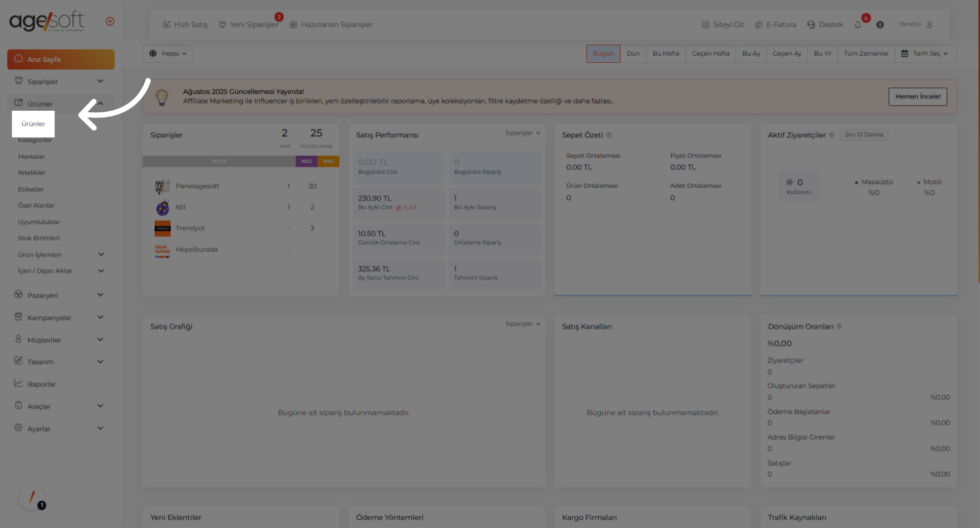Open E-Fatura

click(775, 24)
